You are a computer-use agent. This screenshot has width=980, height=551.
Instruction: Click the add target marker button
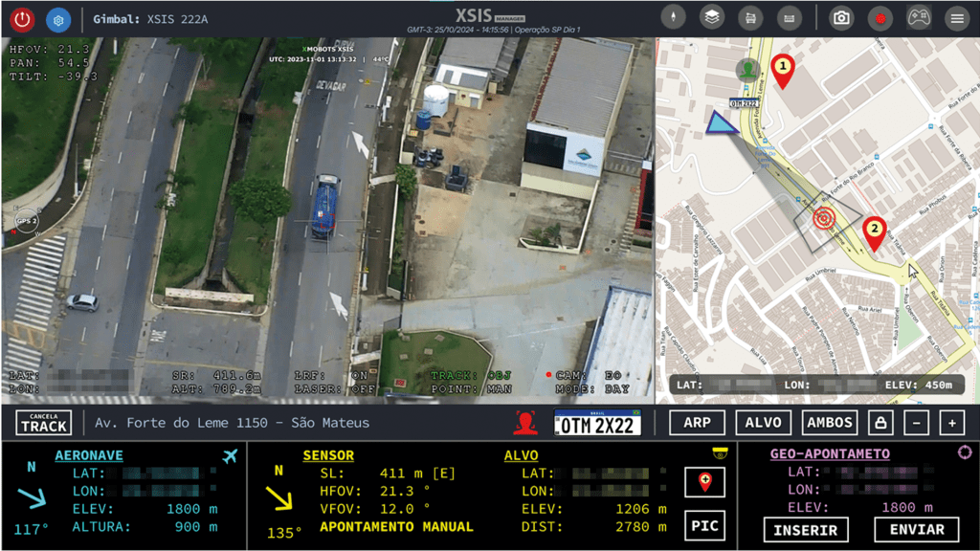[x=705, y=482]
